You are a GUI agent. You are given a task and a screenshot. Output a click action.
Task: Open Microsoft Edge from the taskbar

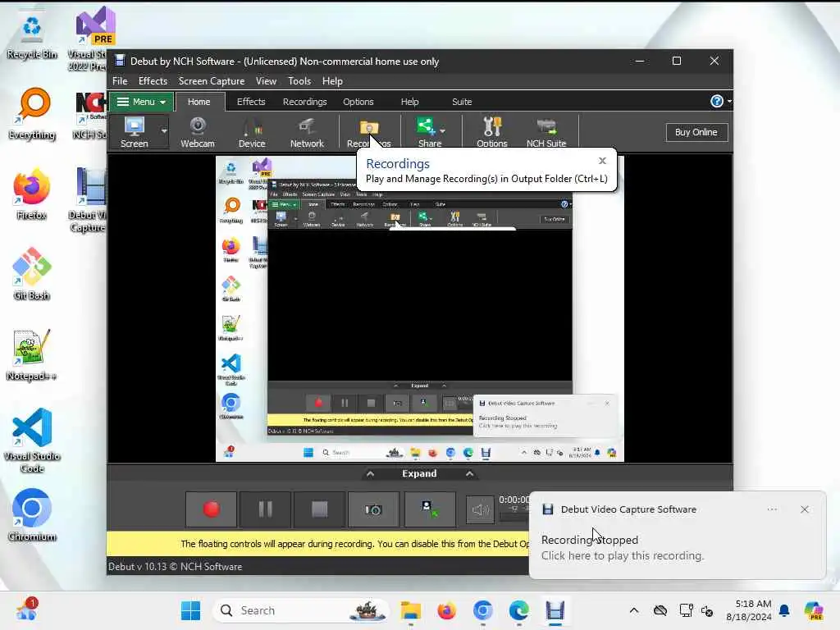518,610
